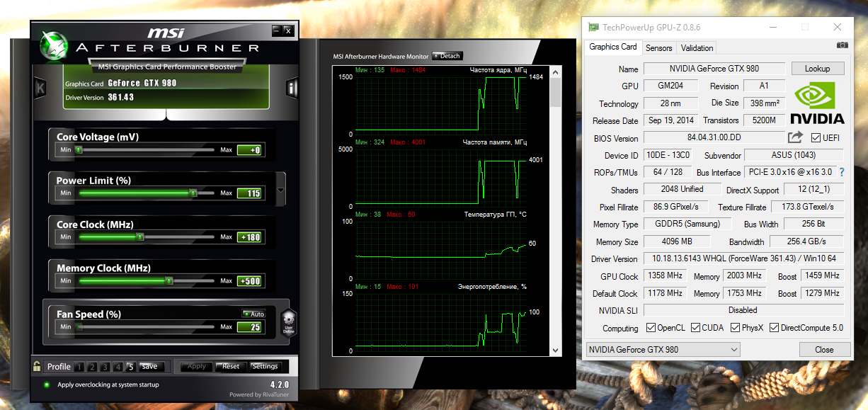The height and width of the screenshot is (410, 868).
Task: Toggle apply overclocking at system startup
Action: click(x=47, y=385)
